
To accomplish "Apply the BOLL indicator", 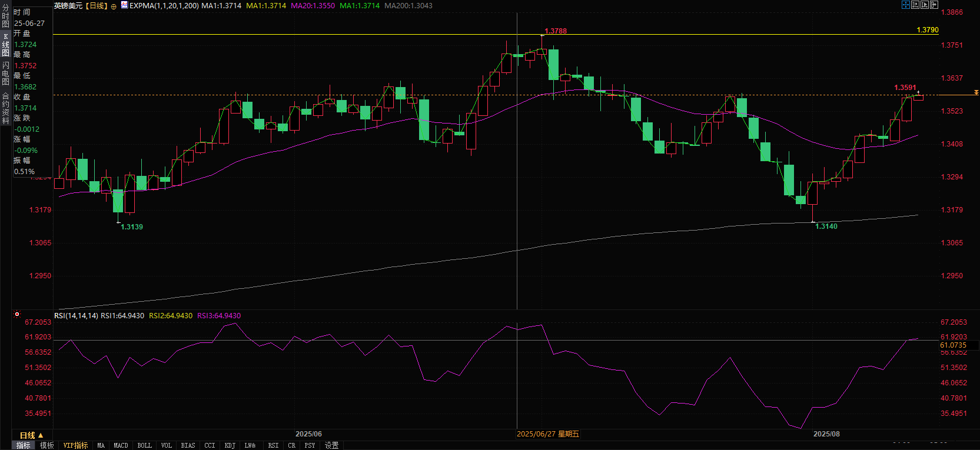I will tap(145, 445).
